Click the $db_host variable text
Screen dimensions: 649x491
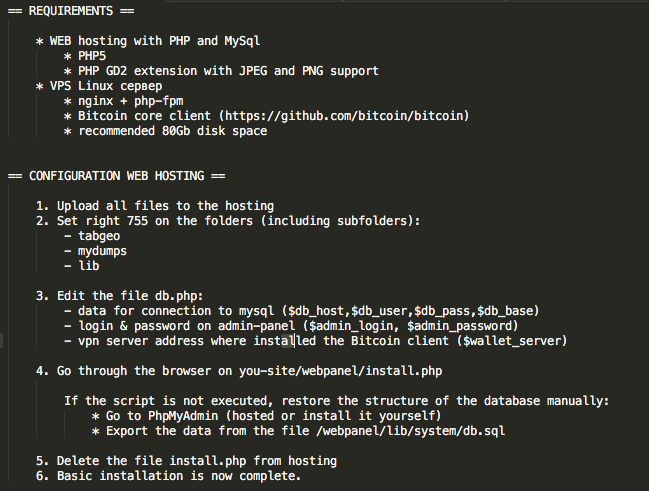coord(316,311)
